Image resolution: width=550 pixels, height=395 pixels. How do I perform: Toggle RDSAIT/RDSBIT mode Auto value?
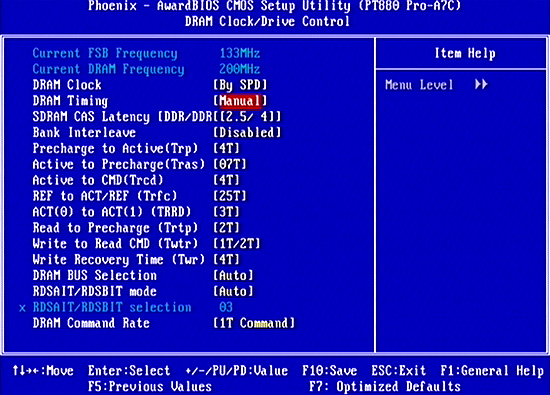pyautogui.click(x=233, y=291)
